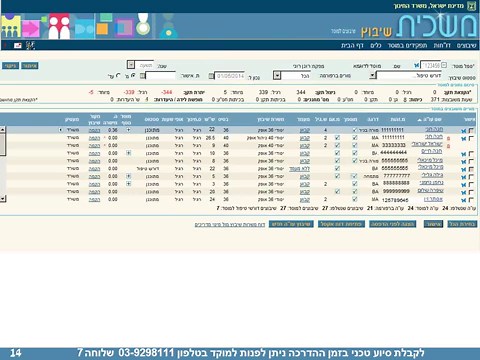Click the אישור approve button below table
The width and height of the screenshot is (480, 360).
pyautogui.click(x=433, y=224)
